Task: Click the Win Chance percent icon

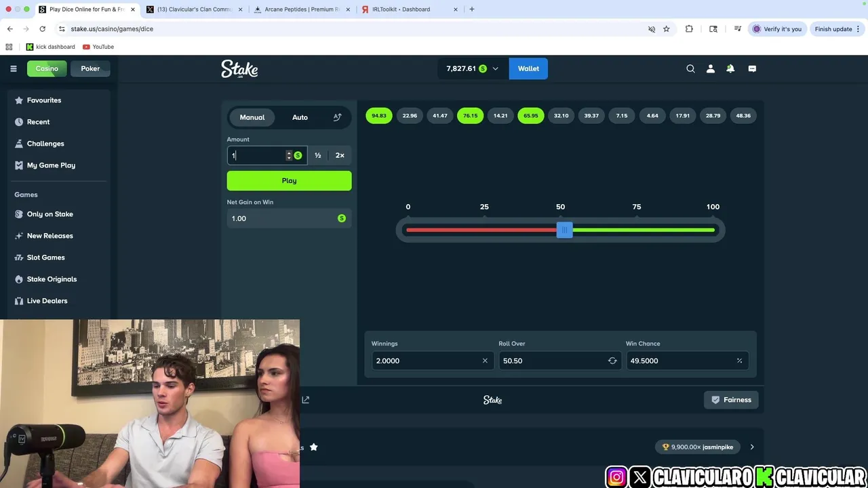Action: point(739,361)
